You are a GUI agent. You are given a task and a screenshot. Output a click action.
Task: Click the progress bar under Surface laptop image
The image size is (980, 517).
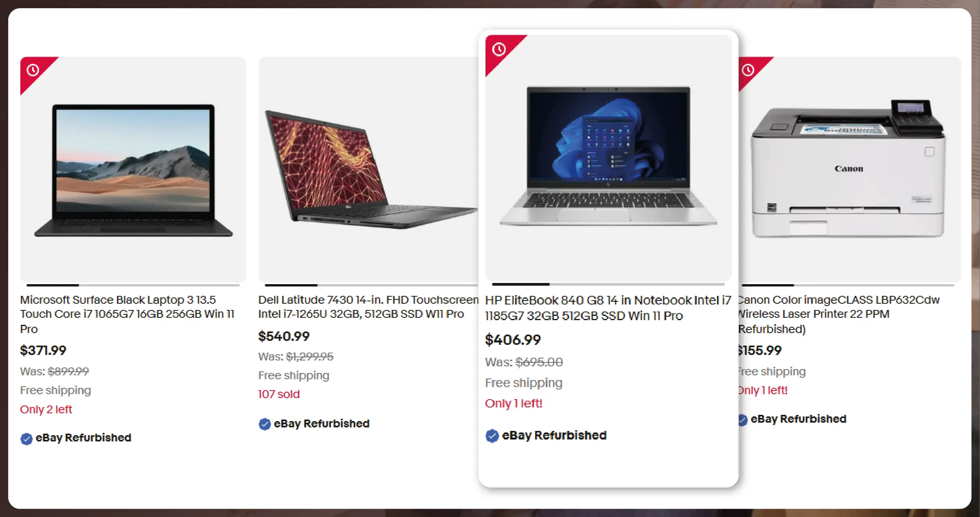tap(133, 285)
